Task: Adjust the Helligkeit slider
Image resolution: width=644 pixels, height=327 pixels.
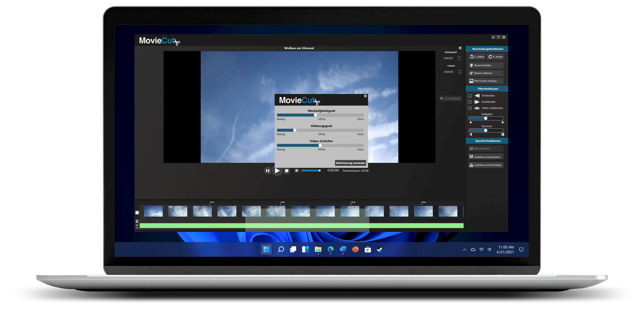Action: tap(486, 118)
